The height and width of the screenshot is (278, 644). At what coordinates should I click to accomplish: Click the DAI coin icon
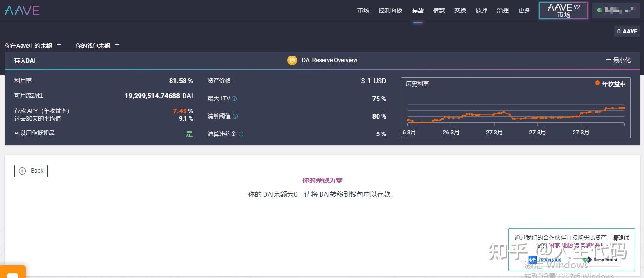(292, 60)
